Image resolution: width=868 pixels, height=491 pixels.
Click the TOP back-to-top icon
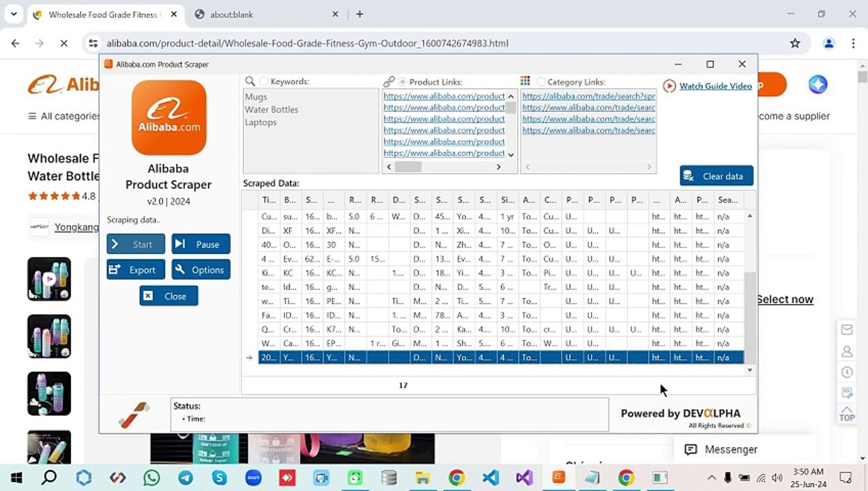point(847,414)
